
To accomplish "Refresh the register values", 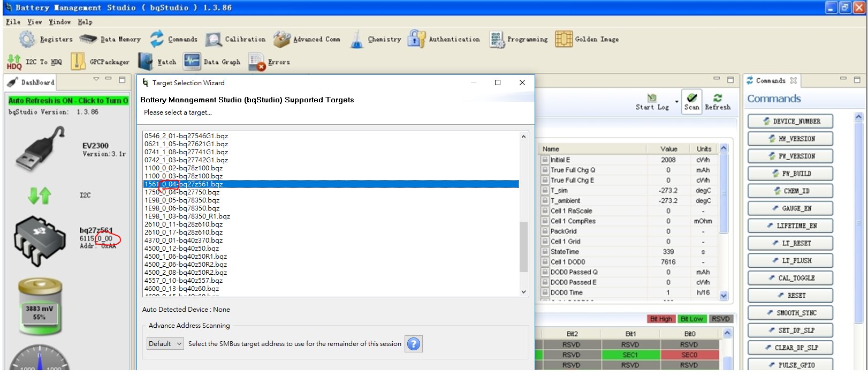I will (718, 102).
